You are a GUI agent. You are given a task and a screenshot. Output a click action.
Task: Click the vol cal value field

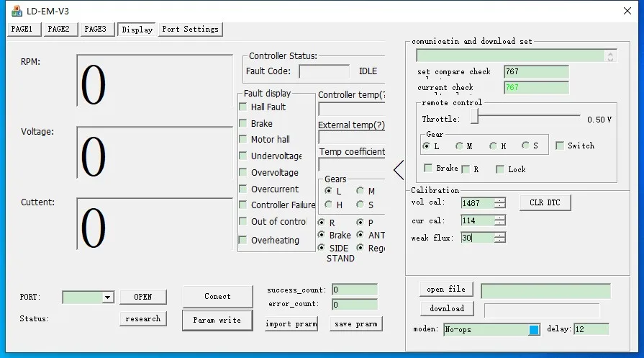click(x=478, y=203)
